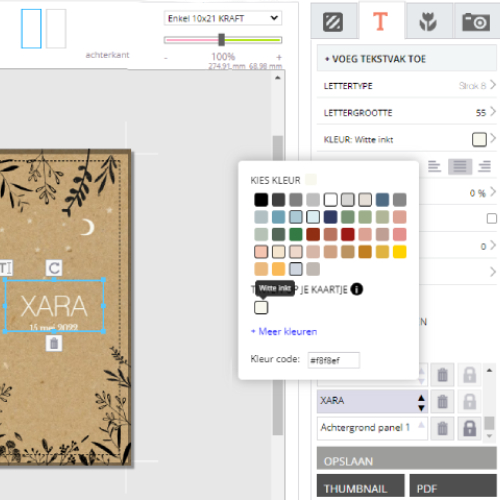Viewport: 500px width, 500px height.
Task: Pick the black color swatch
Action: [x=261, y=200]
